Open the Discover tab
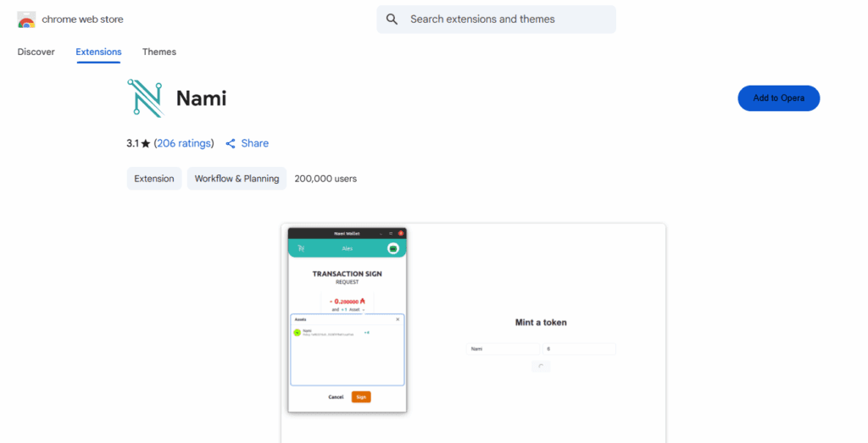 click(36, 52)
